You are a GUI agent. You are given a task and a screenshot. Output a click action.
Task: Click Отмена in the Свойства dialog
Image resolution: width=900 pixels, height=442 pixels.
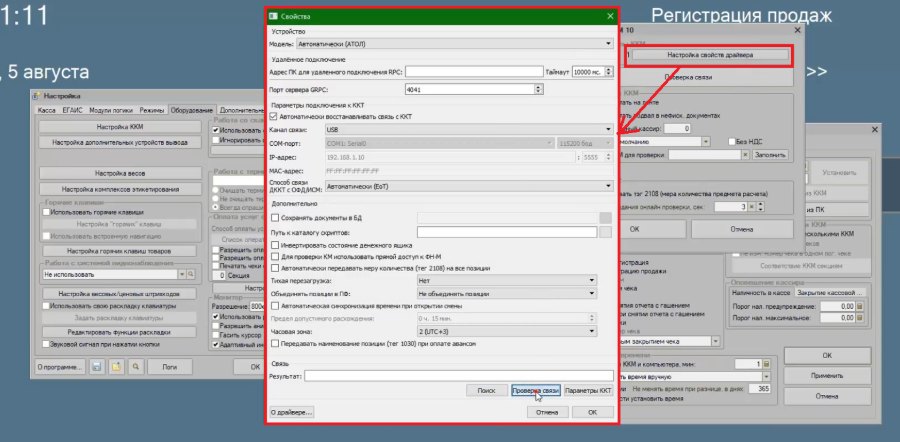pos(547,412)
